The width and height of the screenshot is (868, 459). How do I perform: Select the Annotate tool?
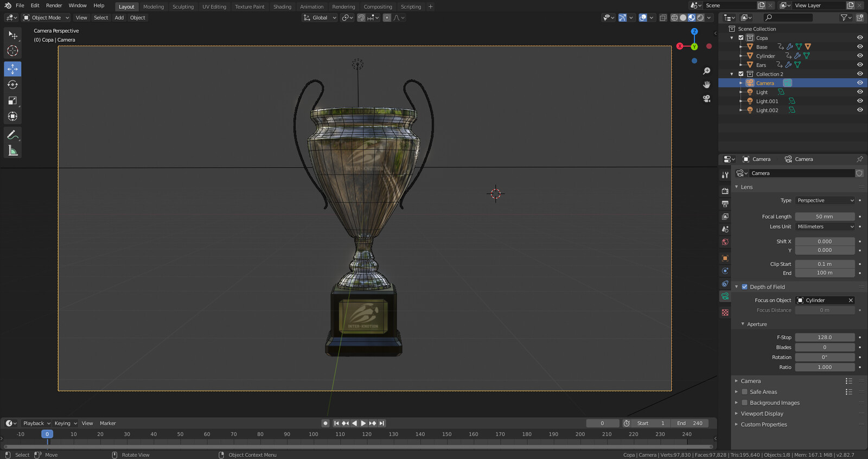(12, 135)
